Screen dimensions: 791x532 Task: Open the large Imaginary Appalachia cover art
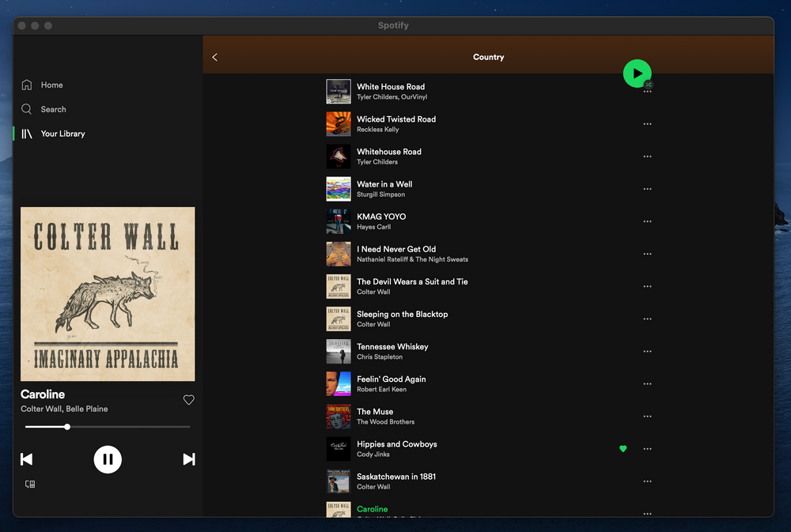point(108,294)
